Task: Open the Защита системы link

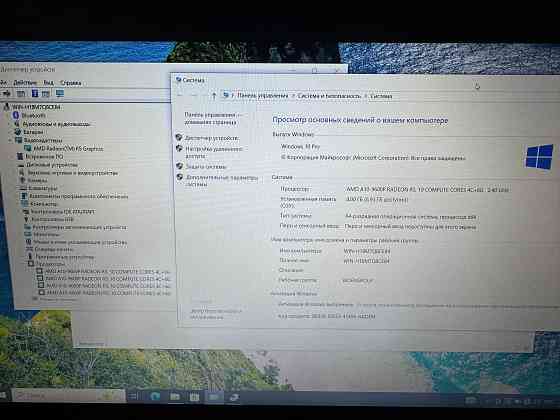Action: [x=206, y=167]
